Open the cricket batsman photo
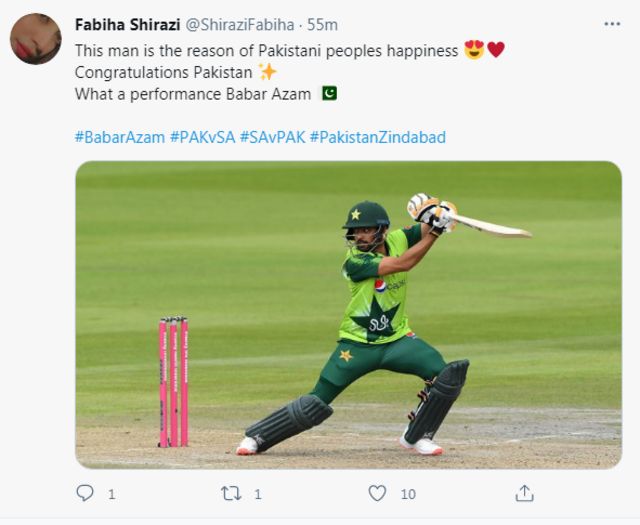Viewport: 640px width, 525px height. [348, 314]
